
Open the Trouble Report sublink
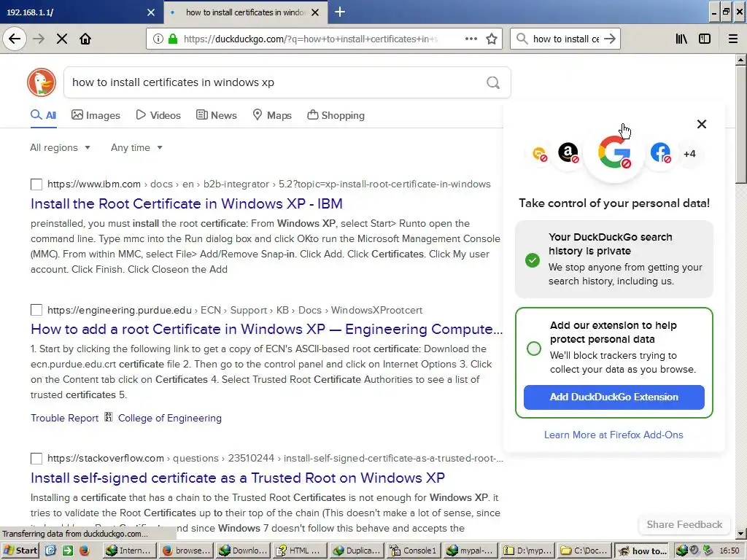[65, 418]
